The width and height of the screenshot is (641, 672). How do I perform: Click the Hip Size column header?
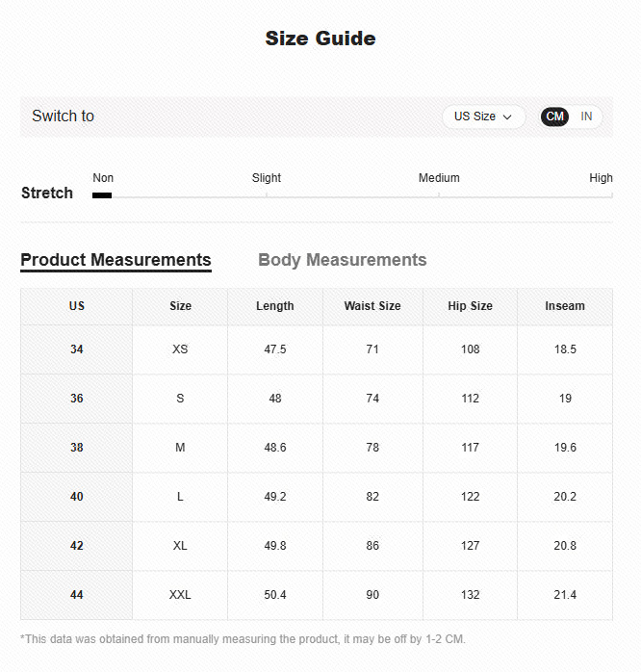click(470, 306)
